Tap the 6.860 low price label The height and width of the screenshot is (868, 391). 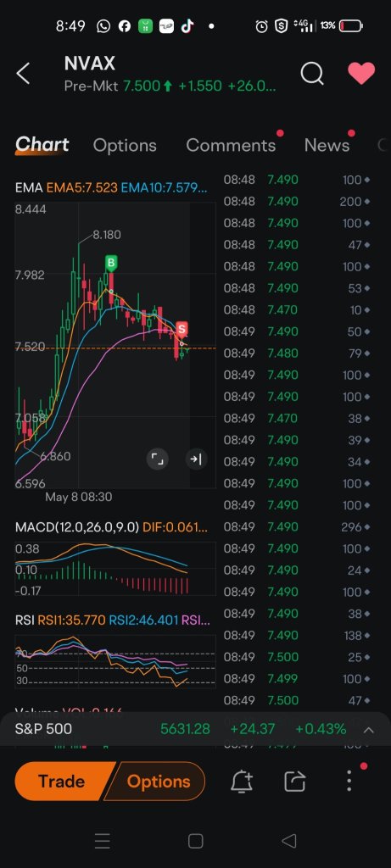pos(55,456)
